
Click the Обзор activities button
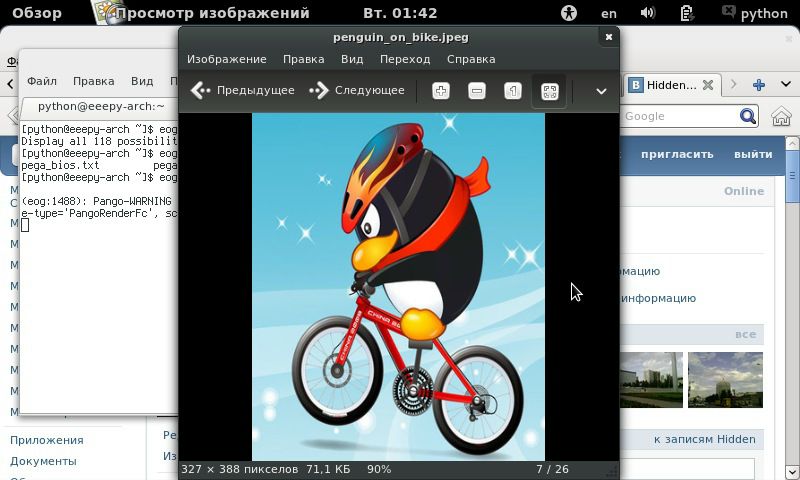(x=37, y=13)
